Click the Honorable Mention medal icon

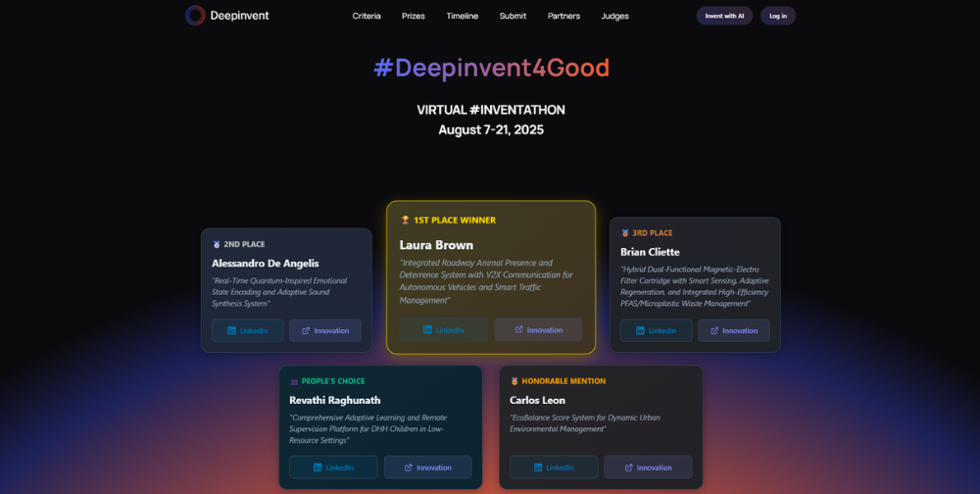514,381
